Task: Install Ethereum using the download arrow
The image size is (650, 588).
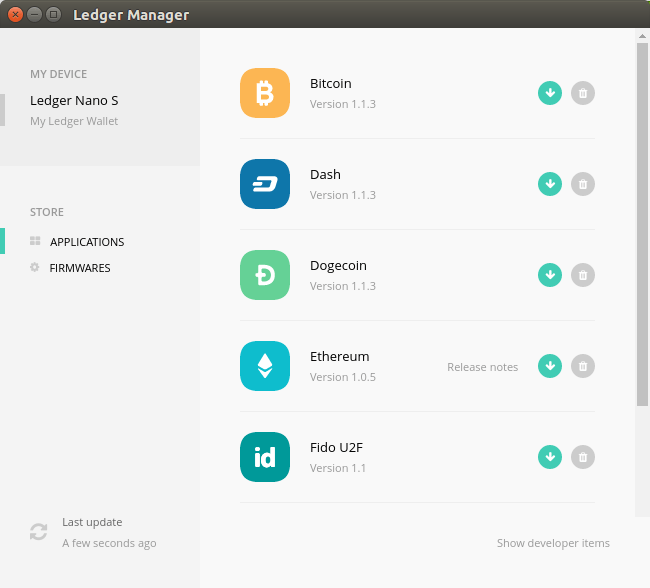Action: pyautogui.click(x=550, y=366)
